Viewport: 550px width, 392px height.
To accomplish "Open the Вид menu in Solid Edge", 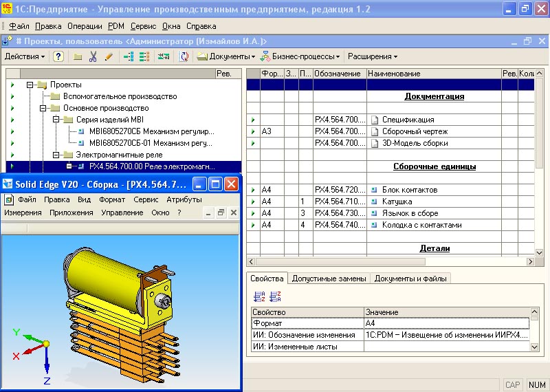I will (x=84, y=199).
